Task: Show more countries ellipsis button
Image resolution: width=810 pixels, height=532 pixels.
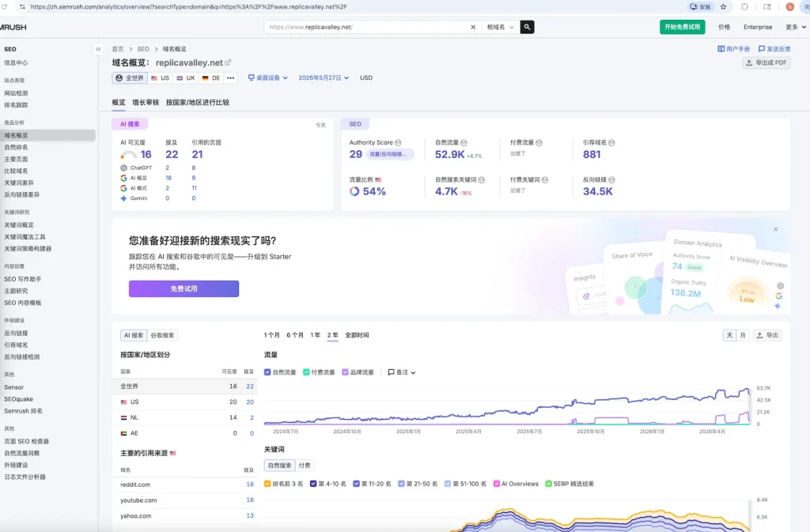Action: [230, 78]
